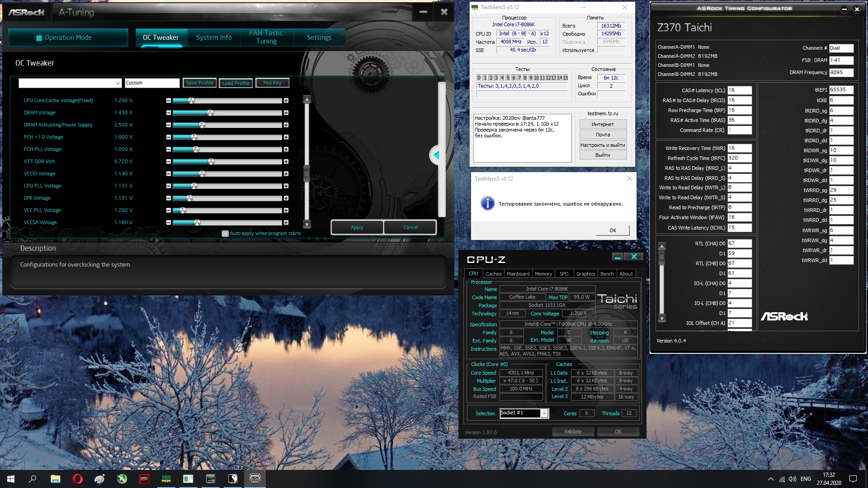The width and height of the screenshot is (868, 488).
Task: Expand the Socket #1 selection dropdown
Action: (544, 413)
